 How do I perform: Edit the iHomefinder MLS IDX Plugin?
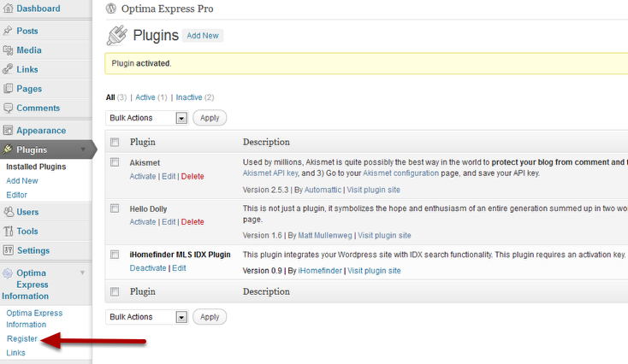pos(179,268)
